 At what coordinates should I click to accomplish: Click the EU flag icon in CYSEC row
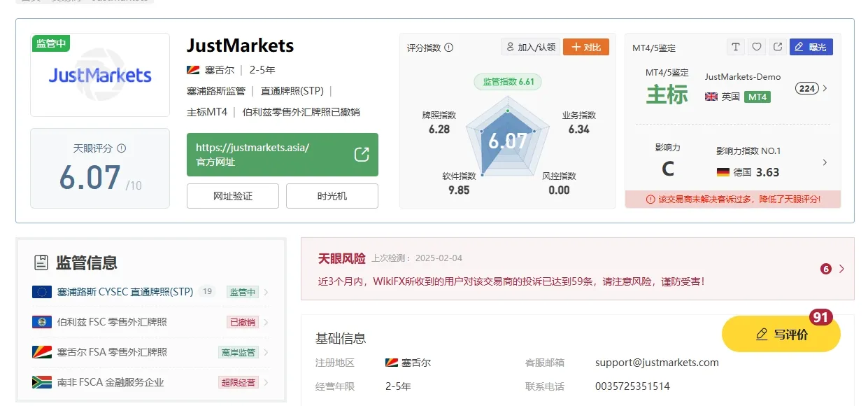tap(42, 292)
